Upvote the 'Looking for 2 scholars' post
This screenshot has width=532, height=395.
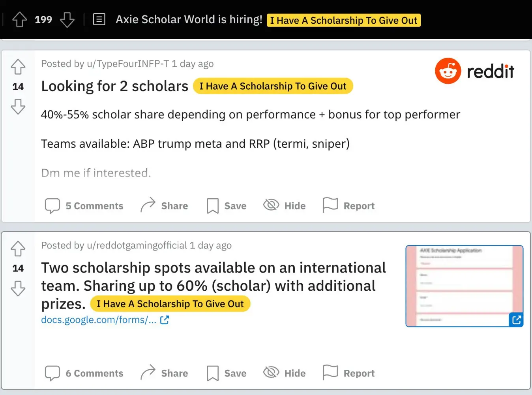tap(18, 67)
